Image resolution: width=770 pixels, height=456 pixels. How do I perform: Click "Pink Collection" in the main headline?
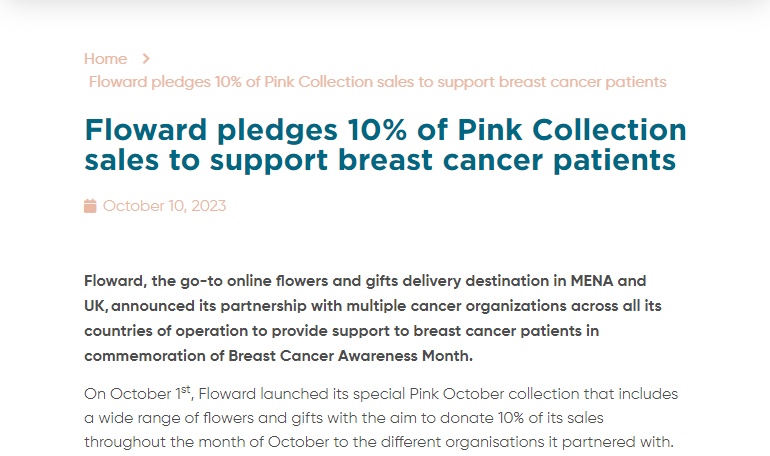572,130
